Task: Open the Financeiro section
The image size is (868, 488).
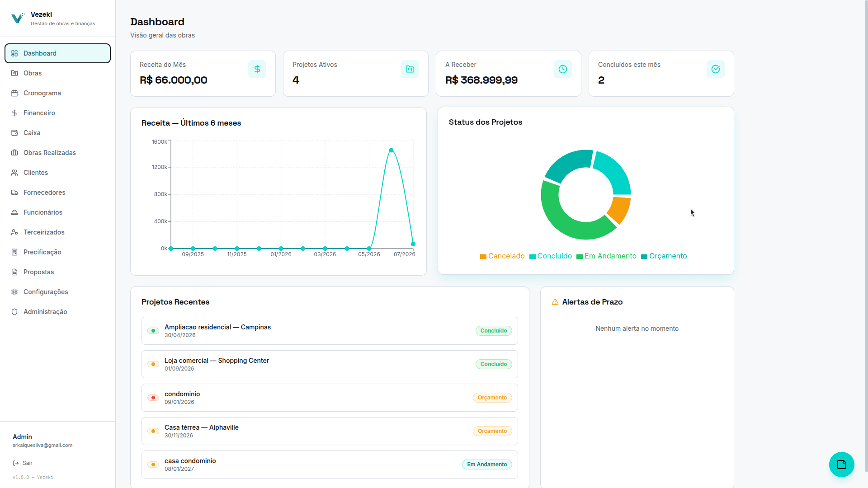Action: (57, 113)
